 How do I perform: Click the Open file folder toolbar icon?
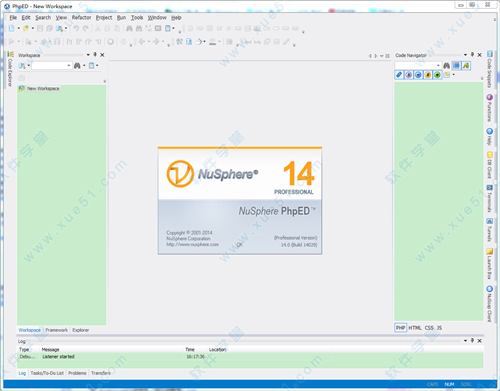(26, 29)
